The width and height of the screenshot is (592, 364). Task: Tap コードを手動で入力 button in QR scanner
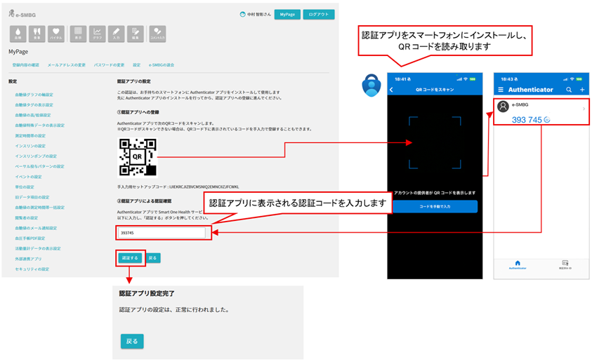(435, 206)
